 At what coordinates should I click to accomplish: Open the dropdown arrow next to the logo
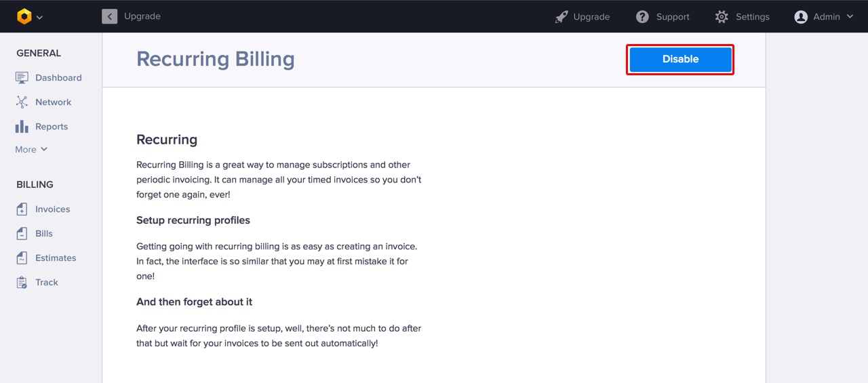point(39,18)
